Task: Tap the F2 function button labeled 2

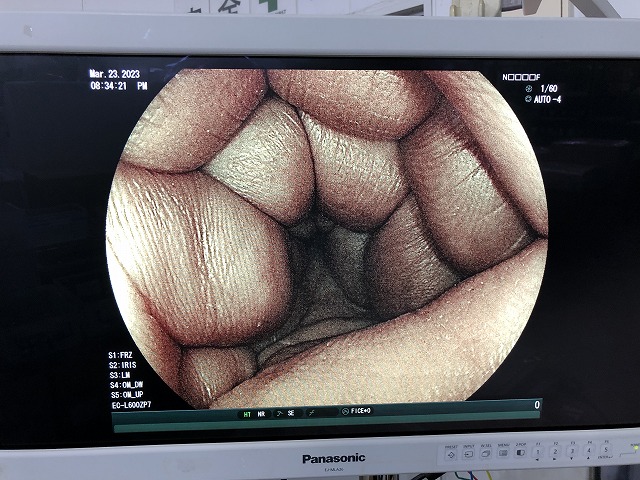Action: tap(555, 451)
